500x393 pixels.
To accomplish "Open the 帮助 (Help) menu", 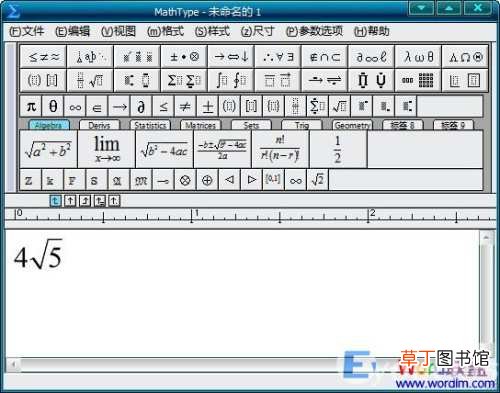I will click(371, 31).
